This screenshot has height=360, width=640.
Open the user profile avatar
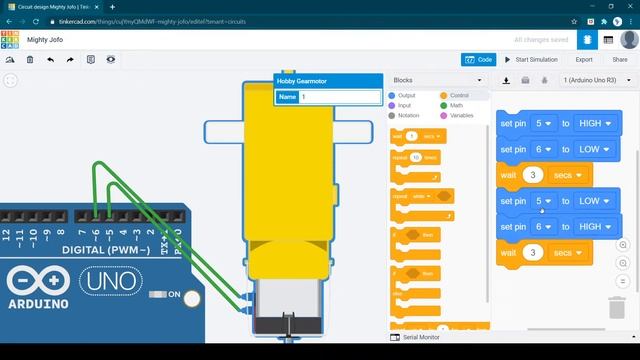pyautogui.click(x=629, y=40)
